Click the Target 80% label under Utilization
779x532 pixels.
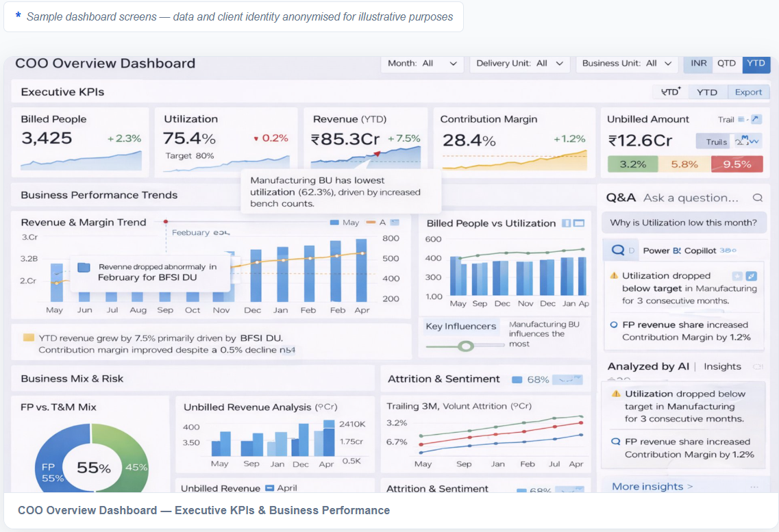coord(190,155)
